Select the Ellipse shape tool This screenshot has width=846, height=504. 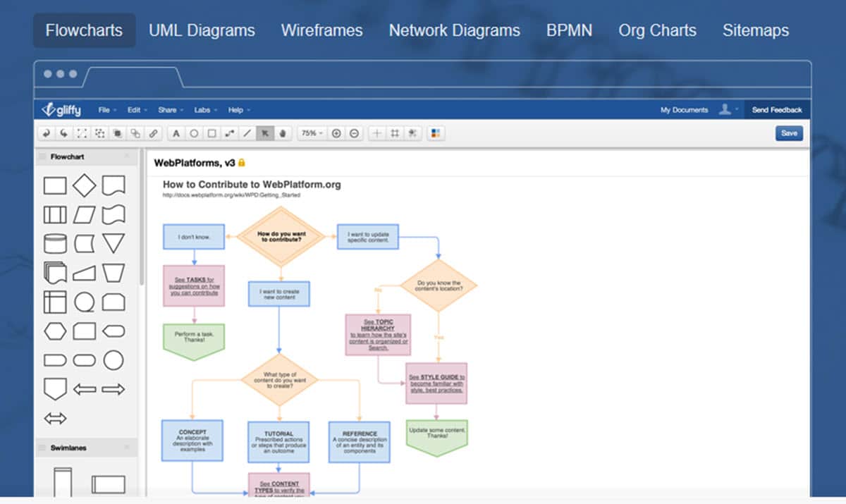coord(193,133)
